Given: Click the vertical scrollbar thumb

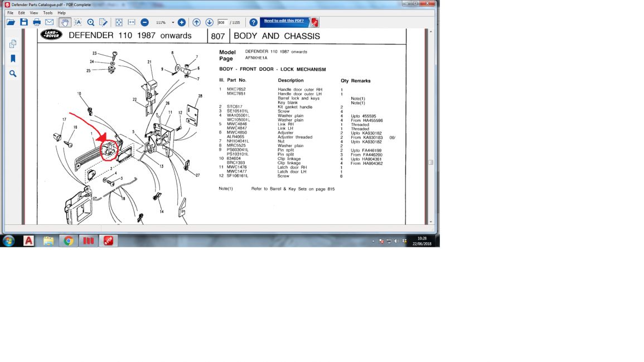Looking at the screenshot, I should 430,162.
